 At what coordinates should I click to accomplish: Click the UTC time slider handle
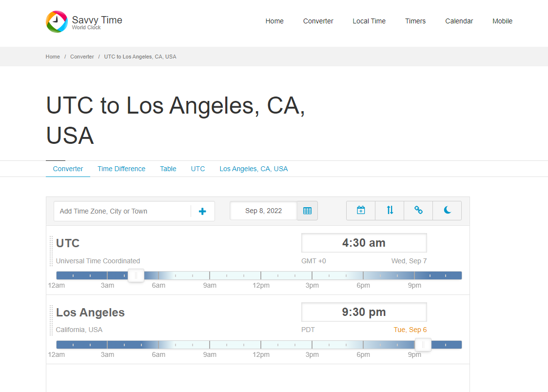point(136,275)
